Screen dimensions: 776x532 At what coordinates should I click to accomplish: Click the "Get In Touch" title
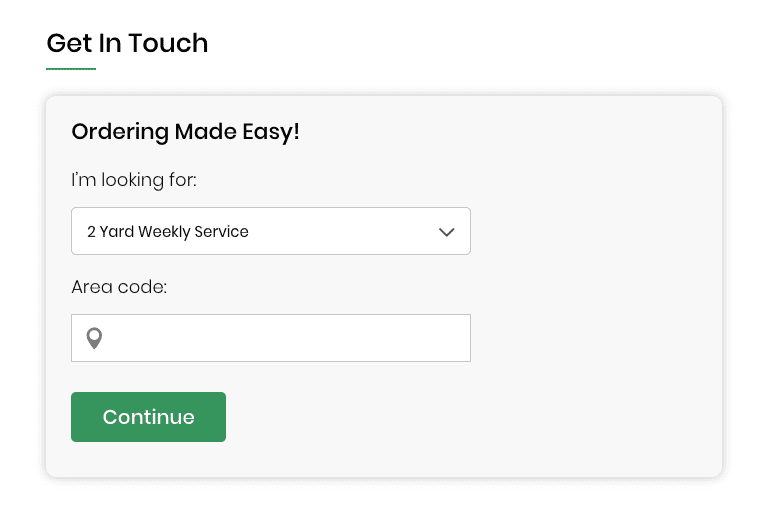(x=127, y=43)
